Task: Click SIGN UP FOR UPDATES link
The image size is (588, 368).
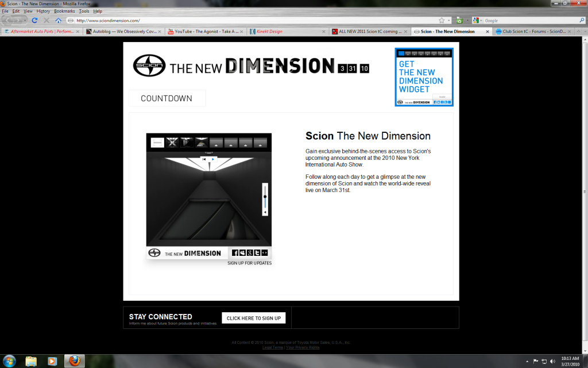Action: click(x=249, y=263)
